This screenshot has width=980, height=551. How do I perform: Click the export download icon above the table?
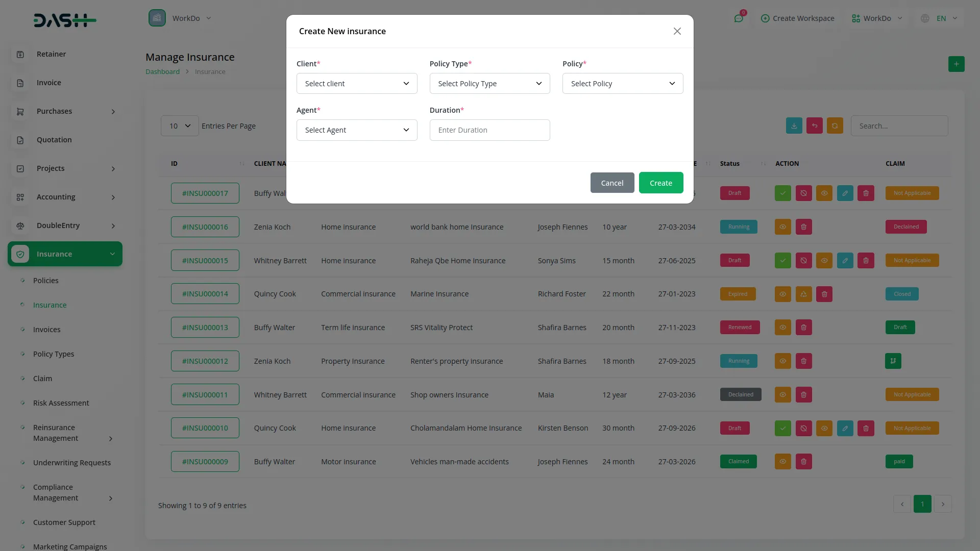pos(794,126)
